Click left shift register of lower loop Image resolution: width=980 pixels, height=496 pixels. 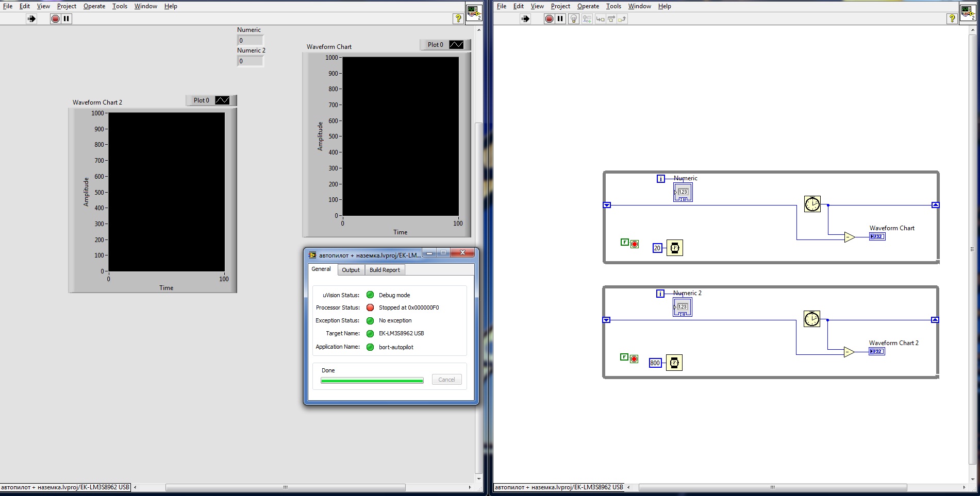[x=606, y=320]
